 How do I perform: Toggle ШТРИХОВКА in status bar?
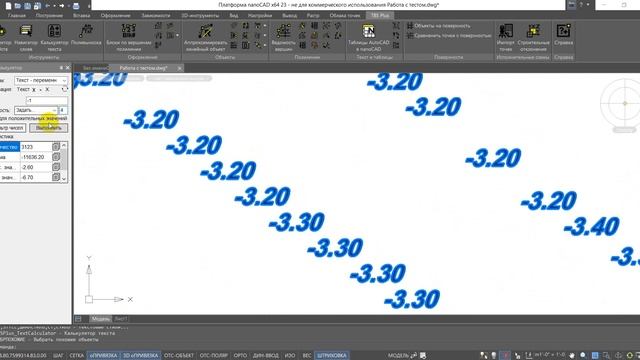331,356
